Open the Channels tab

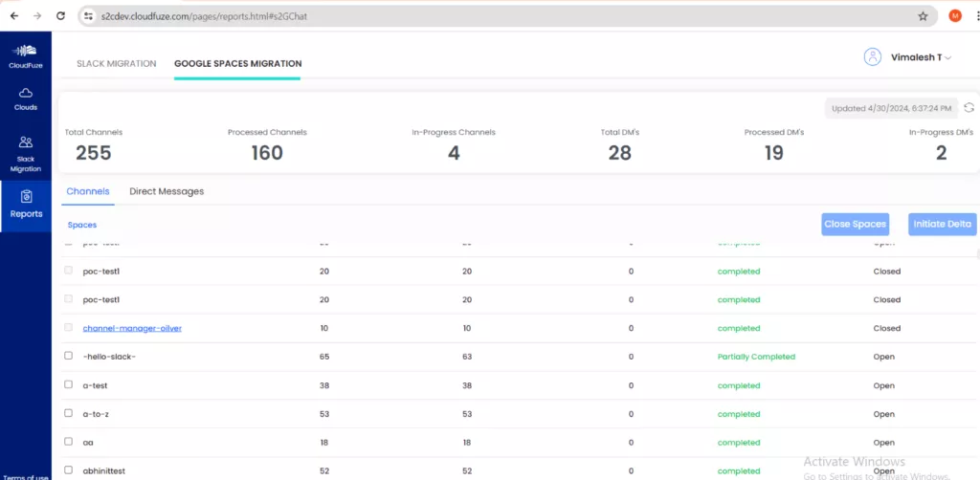point(88,191)
